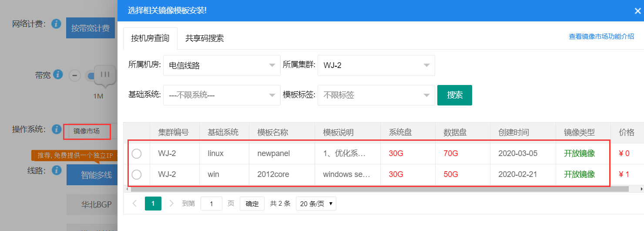Viewport: 644px width, 231px height.
Task: Open the 模板标签 dropdown
Action: [x=376, y=95]
